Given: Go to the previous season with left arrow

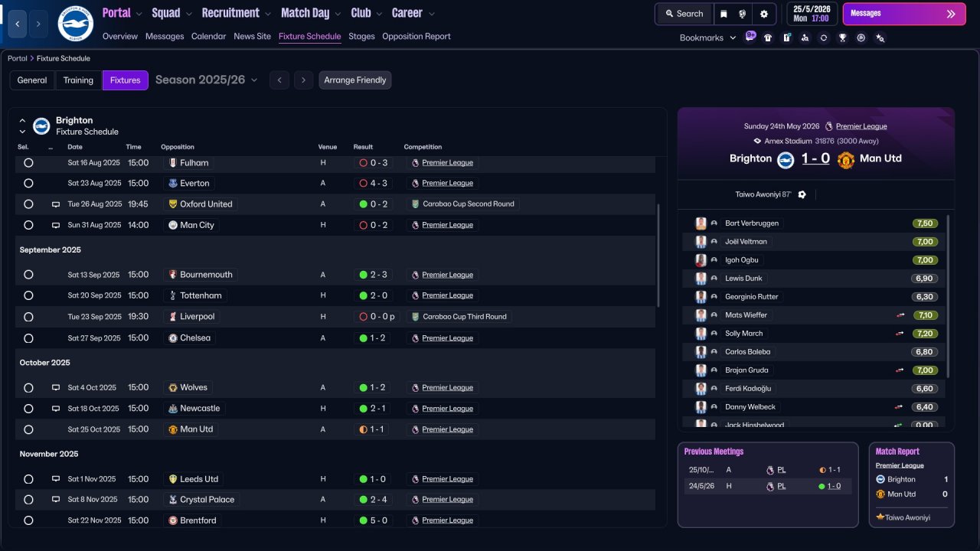Looking at the screenshot, I should pos(279,80).
